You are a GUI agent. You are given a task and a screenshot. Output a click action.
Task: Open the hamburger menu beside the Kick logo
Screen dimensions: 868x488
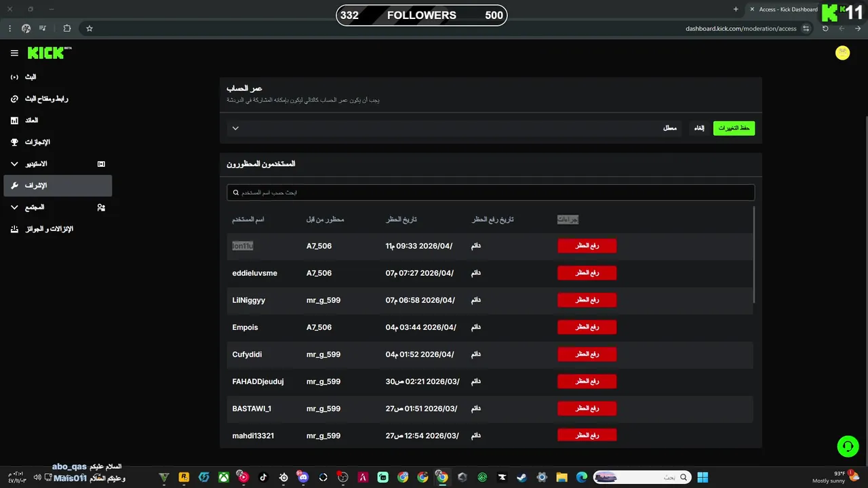coord(14,53)
